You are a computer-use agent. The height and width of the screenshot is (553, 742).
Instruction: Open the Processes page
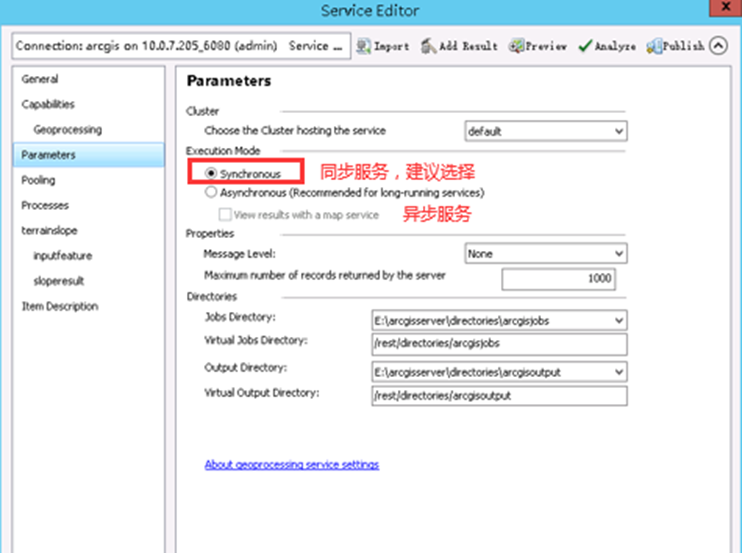click(45, 205)
